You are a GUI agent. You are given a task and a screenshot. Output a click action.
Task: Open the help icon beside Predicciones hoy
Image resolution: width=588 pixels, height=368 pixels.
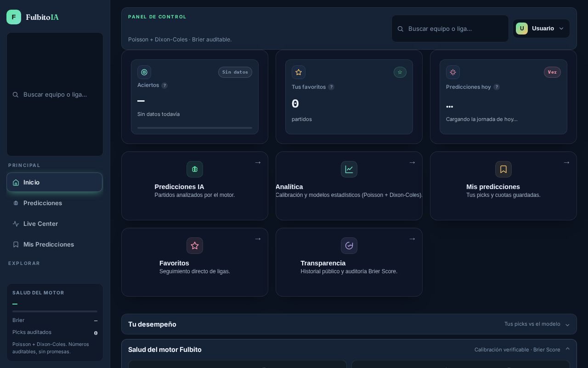[497, 87]
